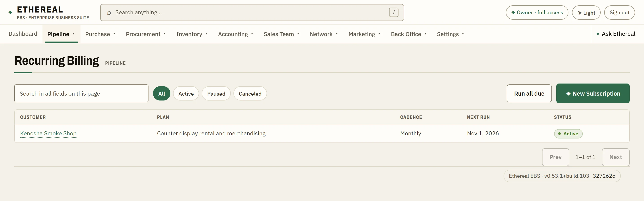Expand the Inventory menu

point(192,34)
